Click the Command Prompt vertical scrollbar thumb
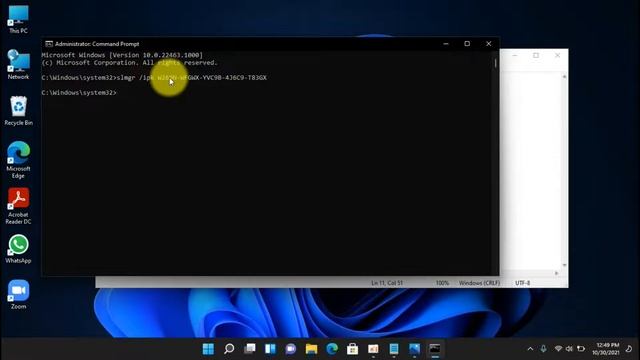 click(496, 63)
